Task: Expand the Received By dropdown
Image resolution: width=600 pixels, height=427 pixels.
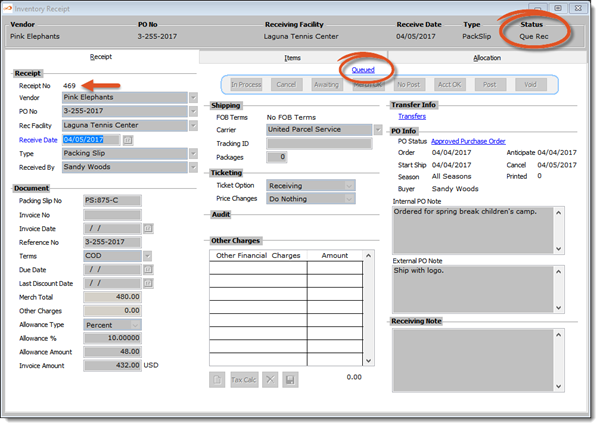Action: tap(194, 168)
